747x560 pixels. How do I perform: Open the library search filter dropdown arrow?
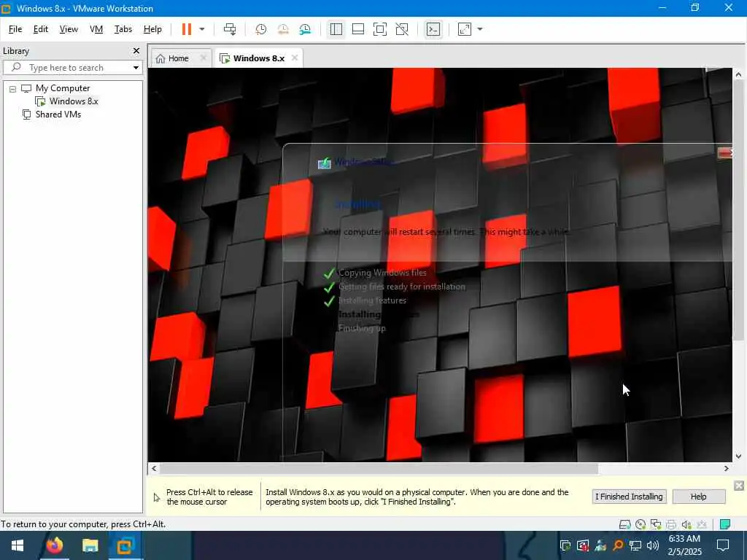[136, 68]
